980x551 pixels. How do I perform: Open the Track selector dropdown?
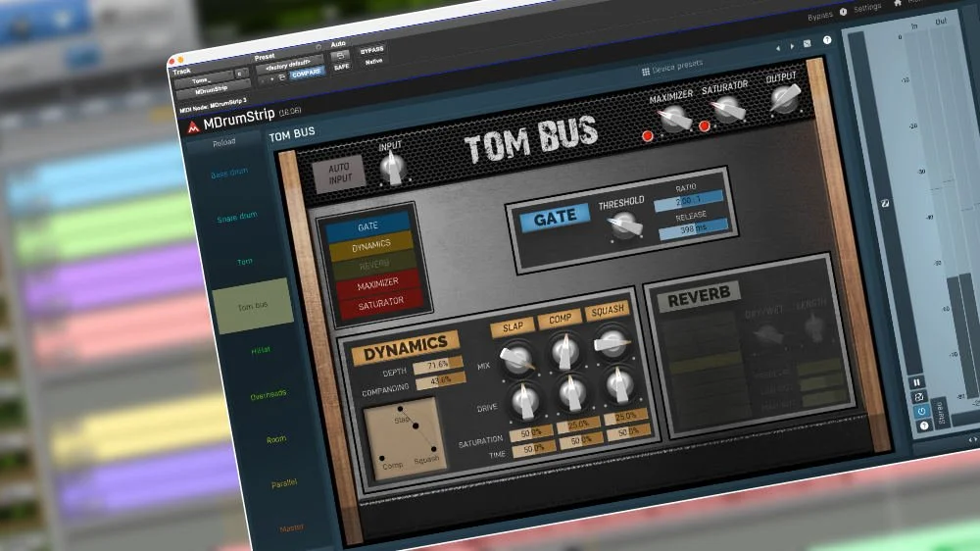[x=203, y=80]
